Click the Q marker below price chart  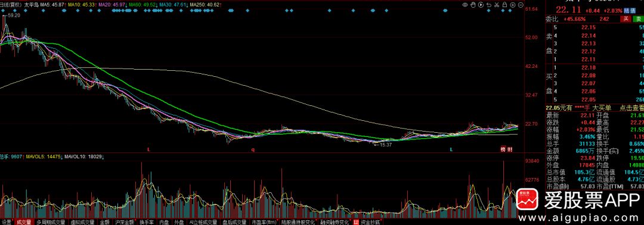253,150
